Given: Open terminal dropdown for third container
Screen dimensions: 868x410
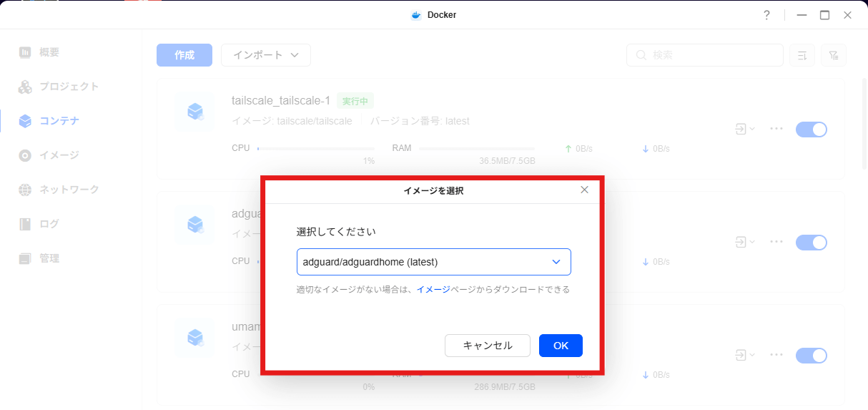Looking at the screenshot, I should tap(745, 355).
